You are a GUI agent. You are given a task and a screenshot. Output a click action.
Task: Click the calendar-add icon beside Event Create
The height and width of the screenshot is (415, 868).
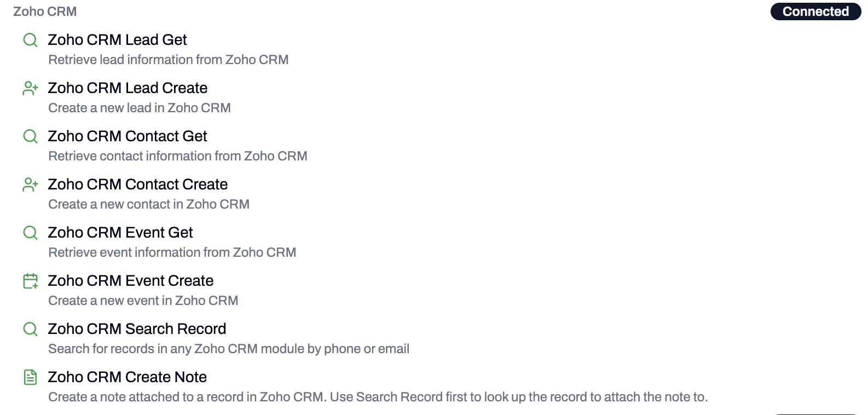pos(30,281)
